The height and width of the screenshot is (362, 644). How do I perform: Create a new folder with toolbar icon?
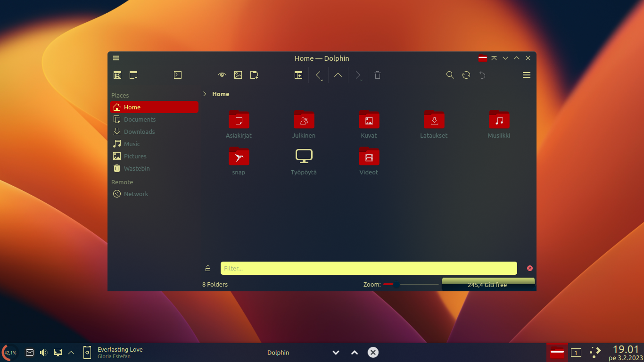point(254,75)
